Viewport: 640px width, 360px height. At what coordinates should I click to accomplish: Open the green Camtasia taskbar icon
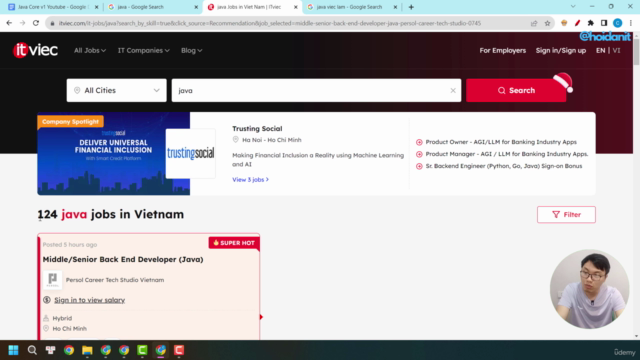point(142,350)
